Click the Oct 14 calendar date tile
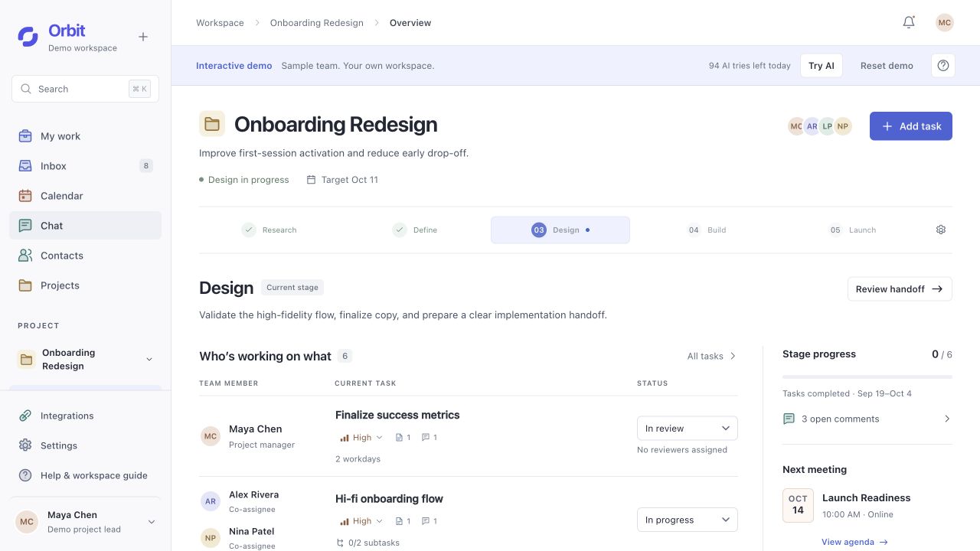The image size is (980, 551). point(798,506)
